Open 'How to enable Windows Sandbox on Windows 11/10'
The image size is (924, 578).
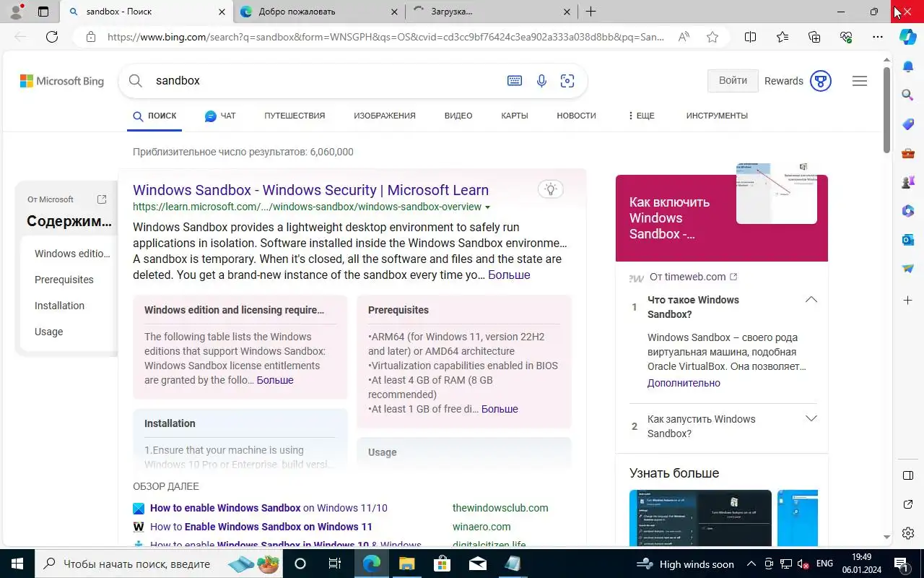point(269,508)
